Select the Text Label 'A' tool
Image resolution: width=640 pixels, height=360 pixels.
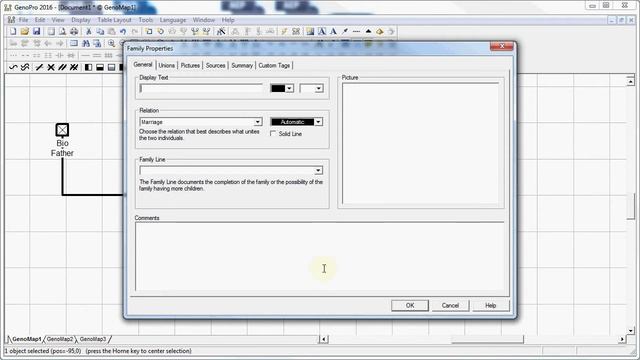[333, 31]
